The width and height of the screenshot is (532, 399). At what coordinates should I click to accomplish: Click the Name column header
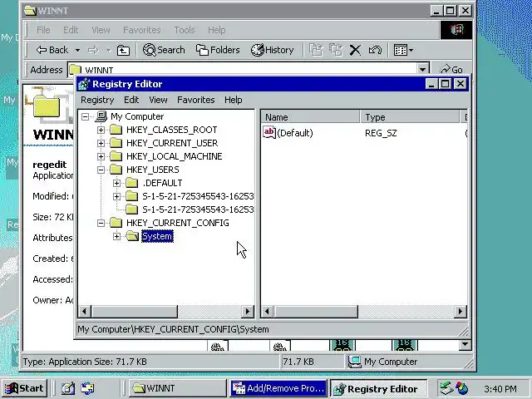pos(310,117)
